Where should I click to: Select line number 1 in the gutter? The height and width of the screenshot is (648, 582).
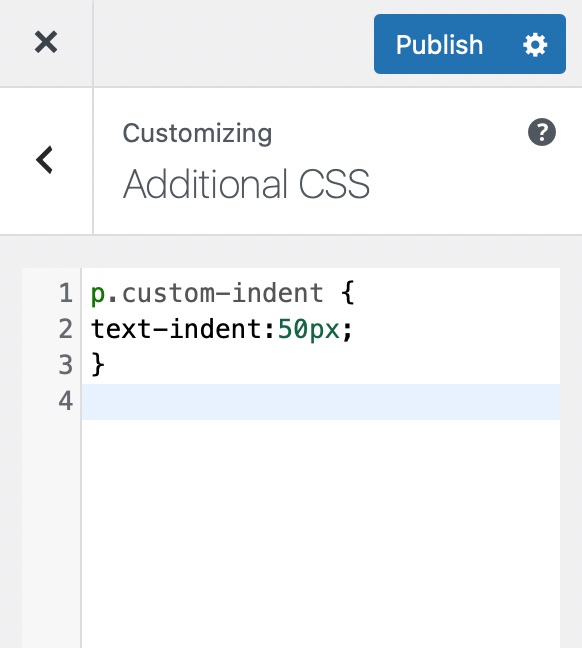tap(66, 293)
